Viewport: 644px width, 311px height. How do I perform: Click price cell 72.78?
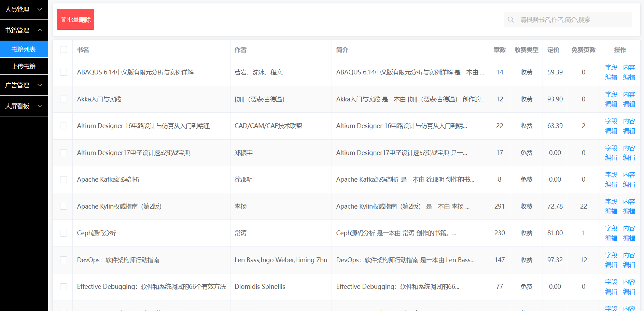click(555, 206)
